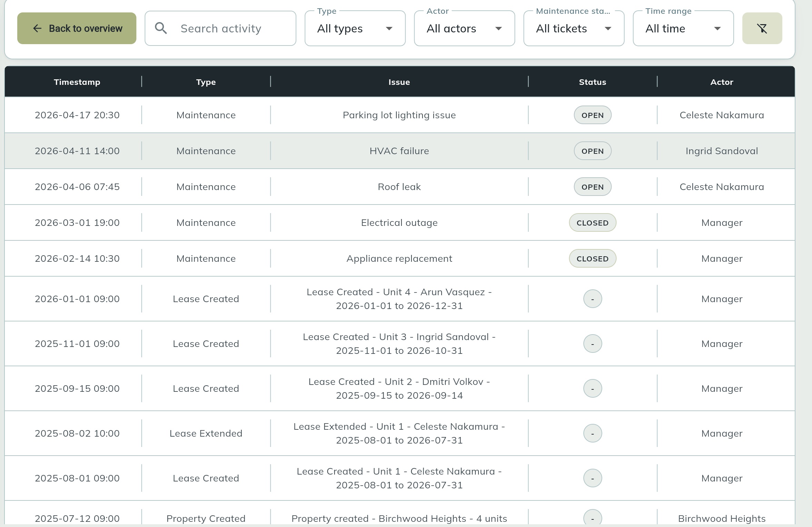This screenshot has width=812, height=527.
Task: Open the Type filter dropdown
Action: tap(355, 28)
